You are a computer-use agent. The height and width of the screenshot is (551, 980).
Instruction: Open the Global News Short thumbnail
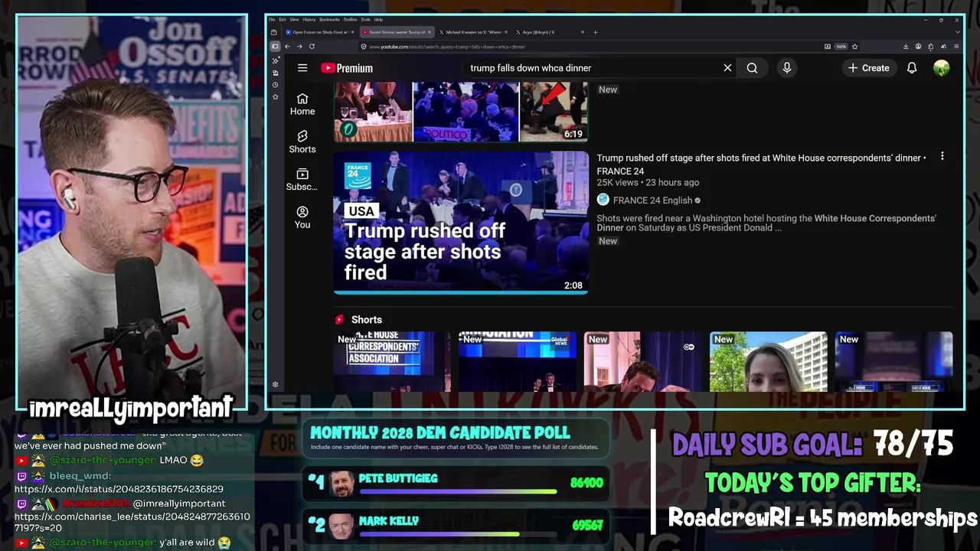tap(517, 361)
